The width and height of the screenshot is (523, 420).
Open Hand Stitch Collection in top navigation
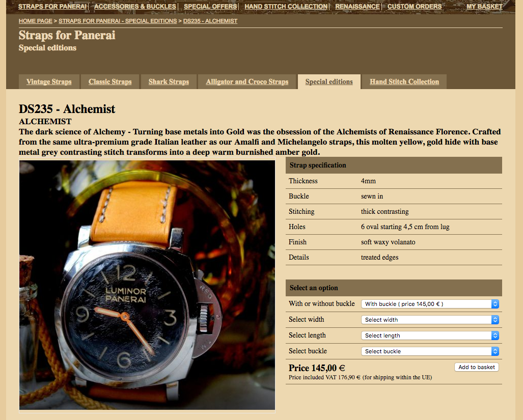pos(286,7)
